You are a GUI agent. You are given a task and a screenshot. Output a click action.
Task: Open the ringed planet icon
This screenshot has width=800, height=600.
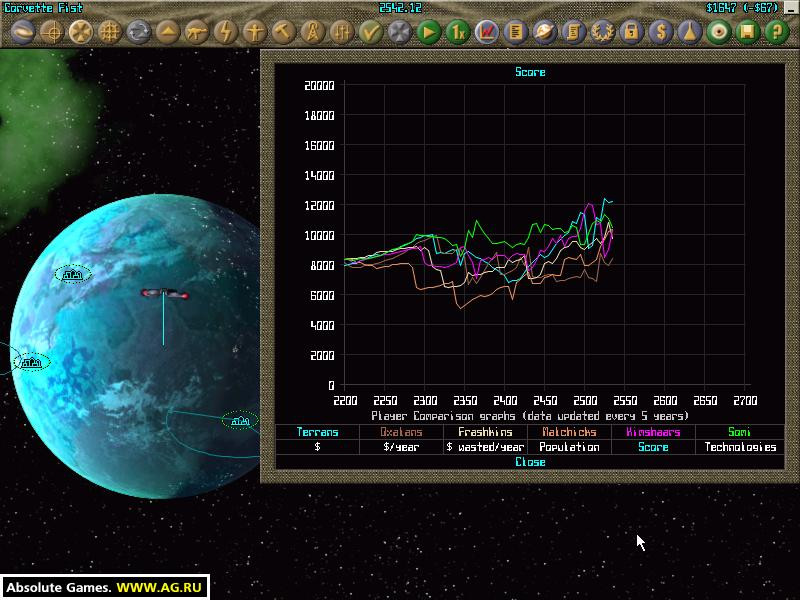click(x=545, y=32)
